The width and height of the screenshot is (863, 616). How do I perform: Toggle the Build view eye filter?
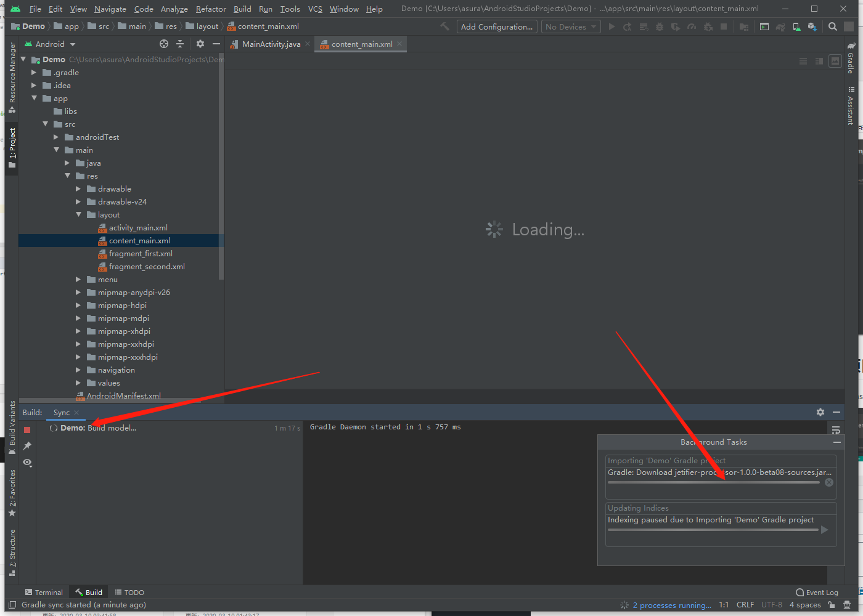(x=27, y=463)
